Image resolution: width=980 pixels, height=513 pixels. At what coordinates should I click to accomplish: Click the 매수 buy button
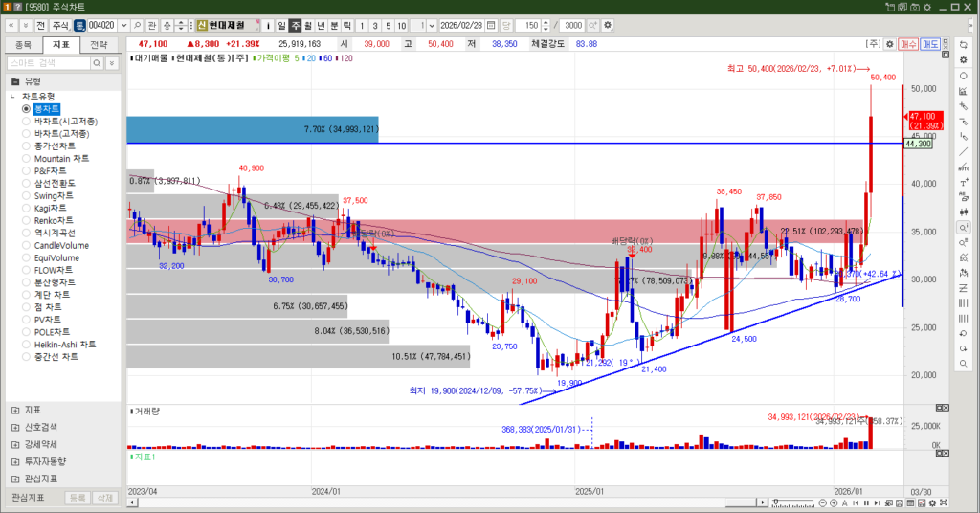(908, 44)
